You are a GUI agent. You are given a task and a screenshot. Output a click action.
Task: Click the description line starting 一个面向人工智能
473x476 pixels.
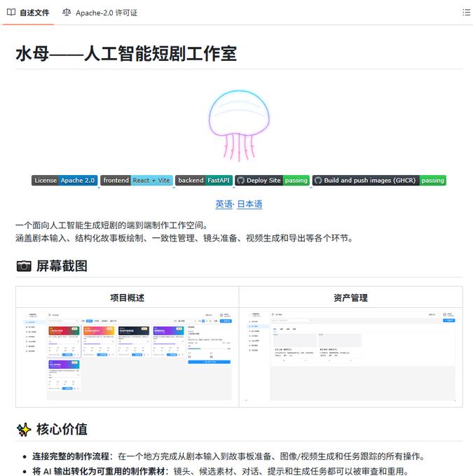coord(112,225)
